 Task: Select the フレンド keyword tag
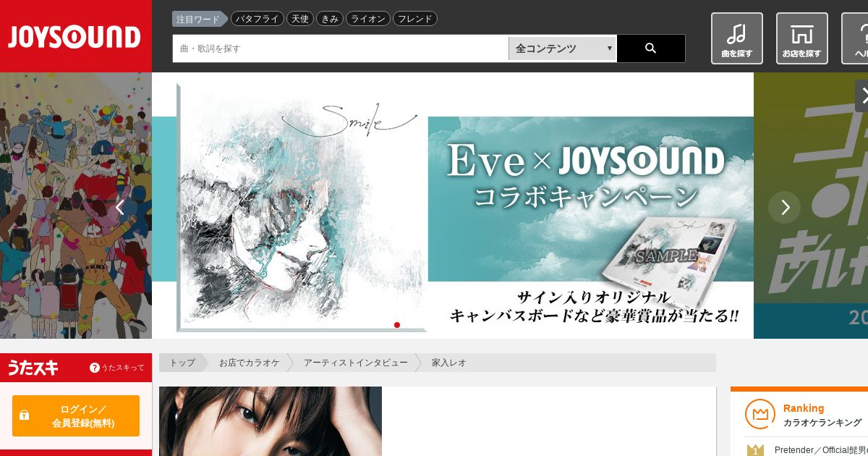415,19
